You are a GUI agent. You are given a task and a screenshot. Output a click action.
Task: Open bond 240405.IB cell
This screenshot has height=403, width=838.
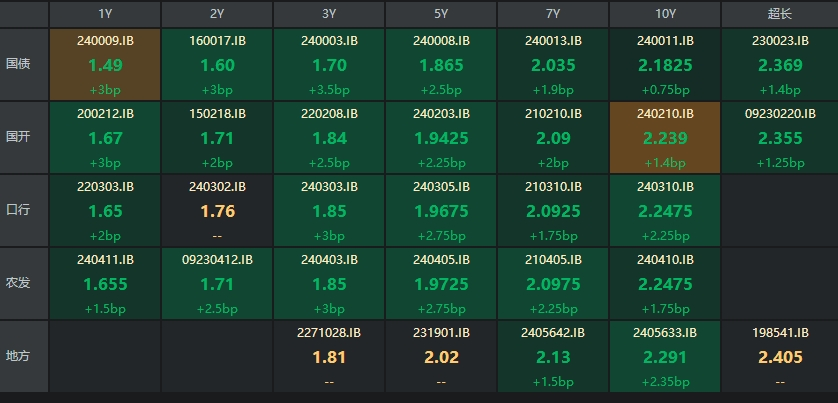441,283
